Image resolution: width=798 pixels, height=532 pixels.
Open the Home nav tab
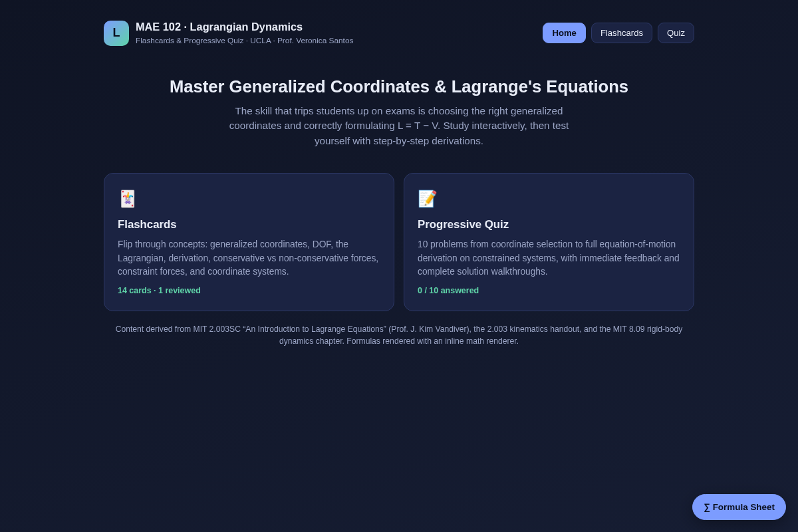click(x=564, y=33)
